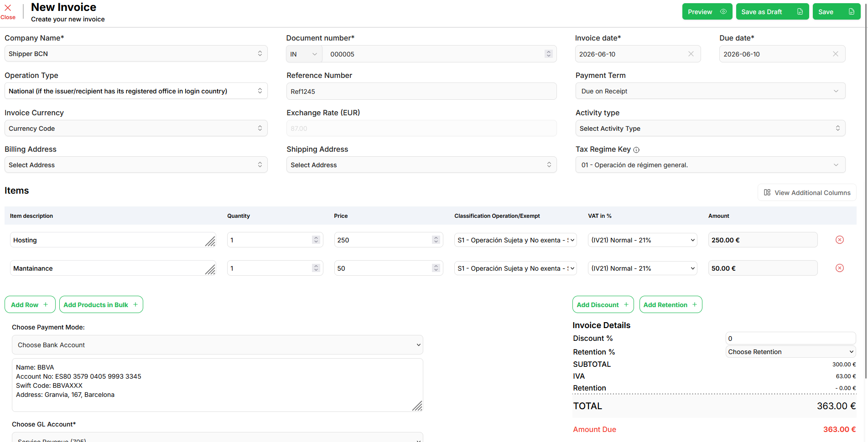The image size is (868, 442).
Task: Click the Classification Operation/Exempt column header
Action: tap(497, 216)
